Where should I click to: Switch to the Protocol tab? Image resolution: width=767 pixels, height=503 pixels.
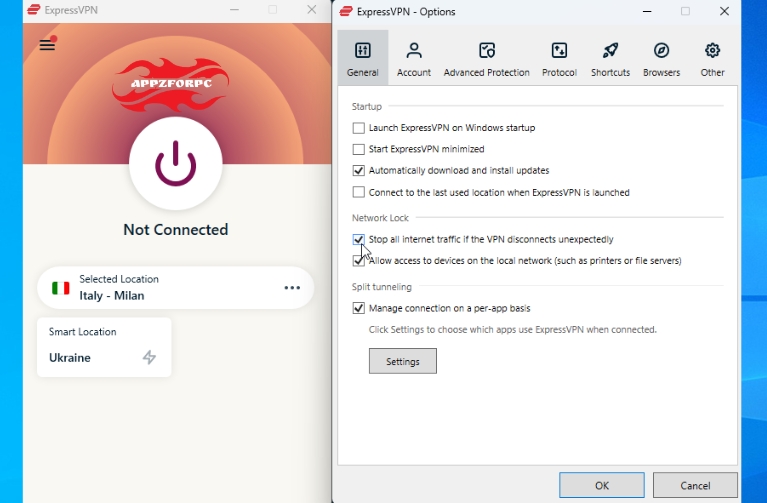pos(559,58)
